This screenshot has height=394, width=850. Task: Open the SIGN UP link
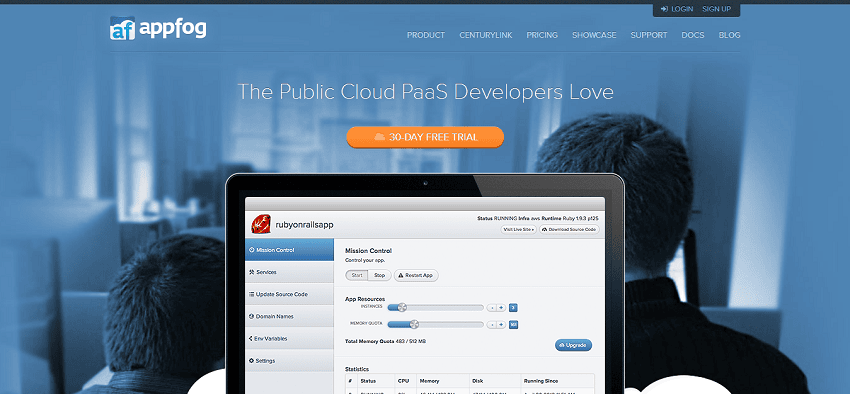716,9
